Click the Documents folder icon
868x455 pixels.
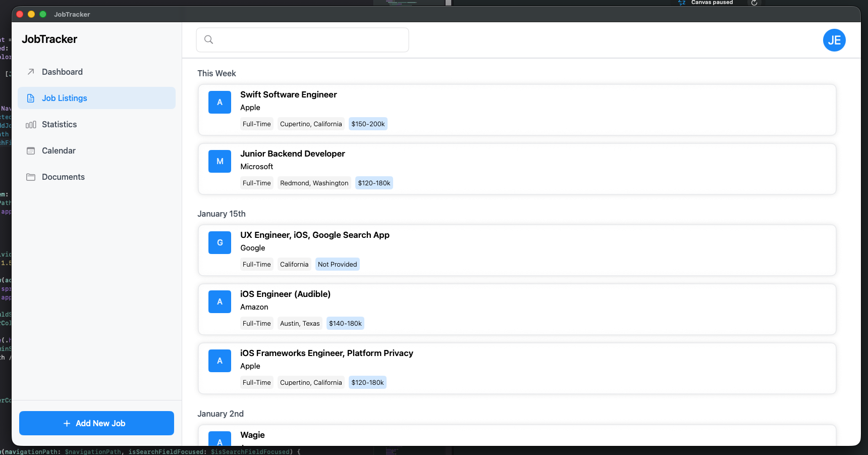[x=31, y=177]
